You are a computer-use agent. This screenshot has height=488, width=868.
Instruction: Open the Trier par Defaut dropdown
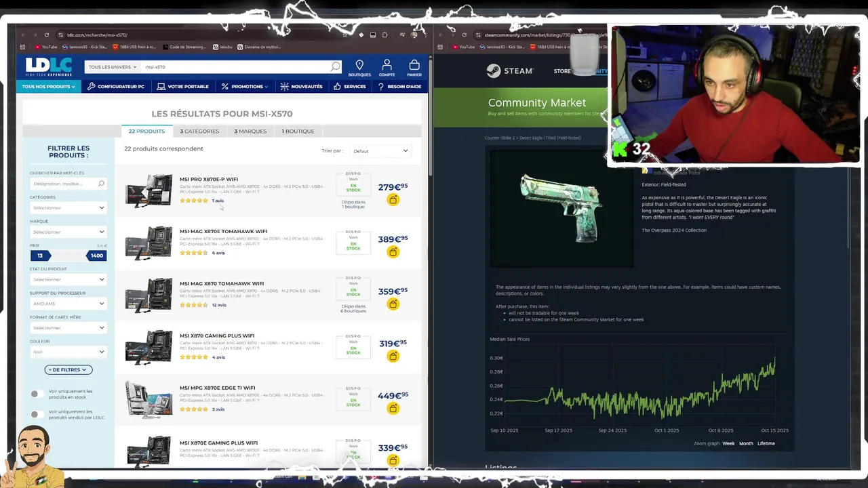[380, 150]
